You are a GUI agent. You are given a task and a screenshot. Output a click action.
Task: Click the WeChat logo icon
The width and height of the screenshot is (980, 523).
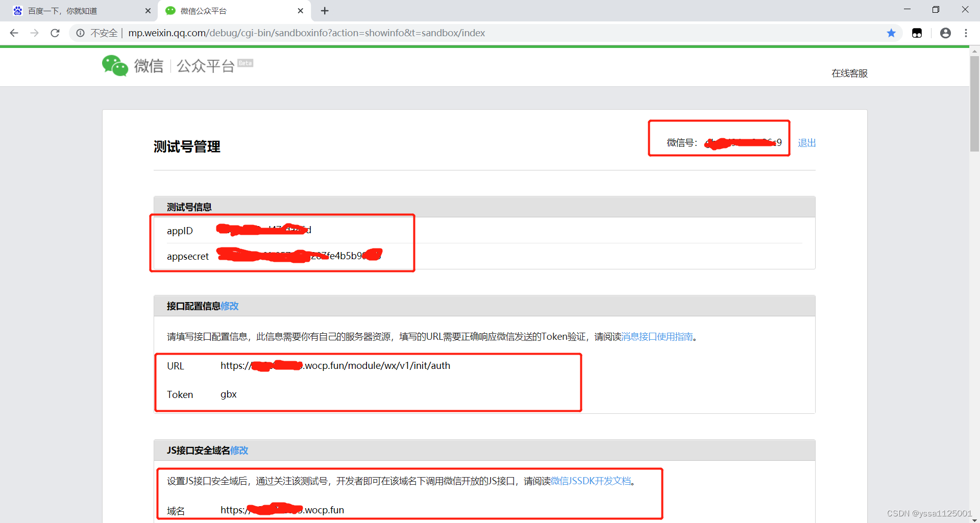click(x=115, y=65)
